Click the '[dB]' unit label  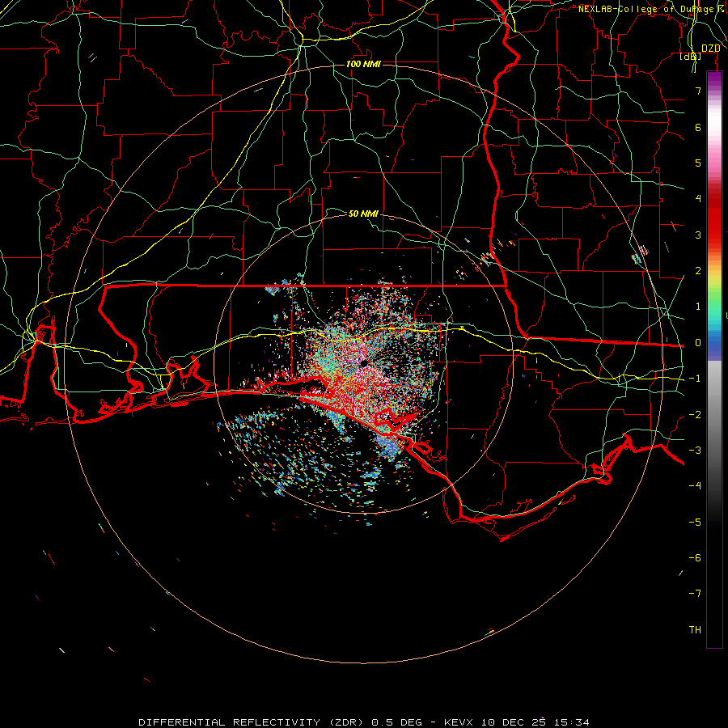coord(691,56)
